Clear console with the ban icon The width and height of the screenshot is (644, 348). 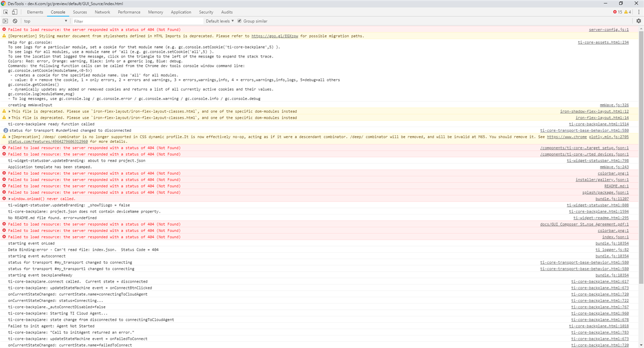pos(15,21)
